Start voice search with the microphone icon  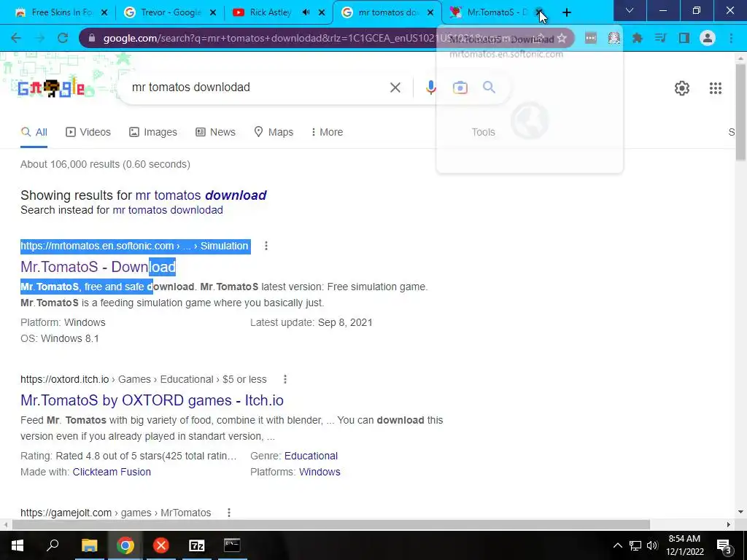(x=430, y=87)
